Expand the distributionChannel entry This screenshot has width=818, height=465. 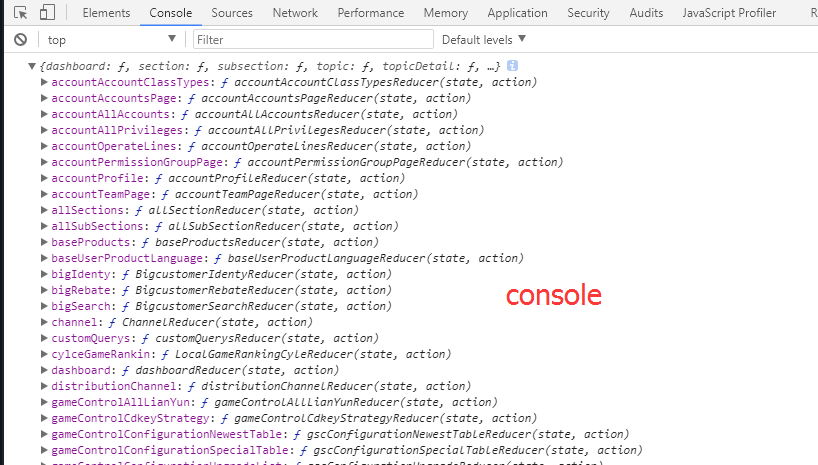(x=44, y=386)
